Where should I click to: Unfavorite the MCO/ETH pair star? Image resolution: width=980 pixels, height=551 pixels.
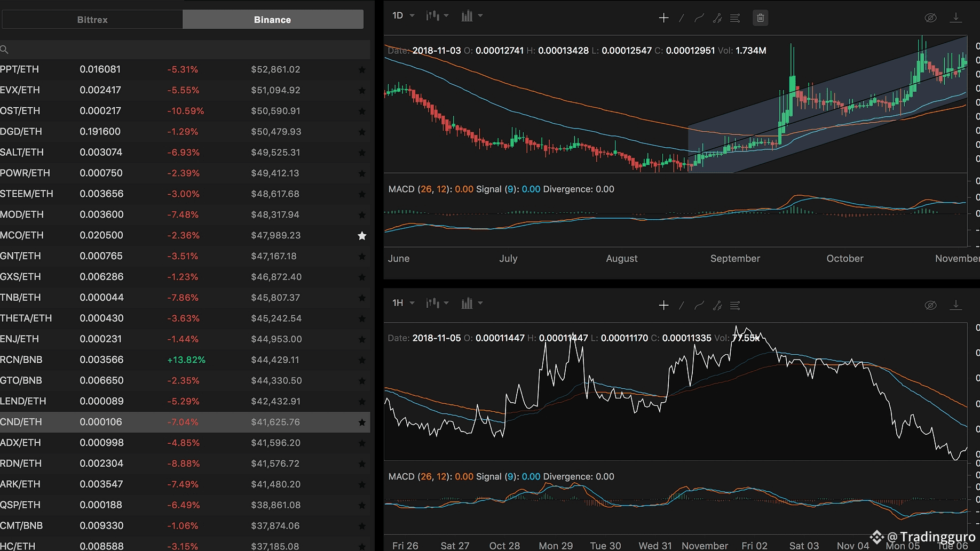[x=362, y=236]
